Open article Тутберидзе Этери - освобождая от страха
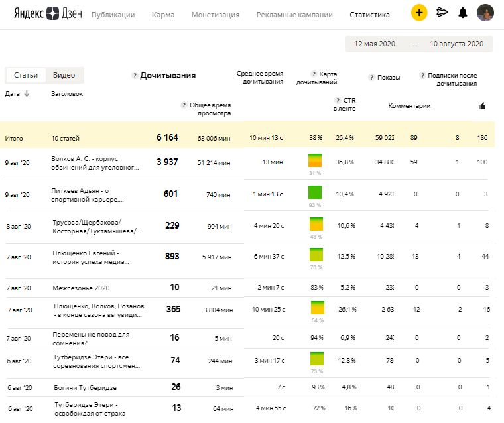This screenshot has height=423, width=504. coord(90,409)
